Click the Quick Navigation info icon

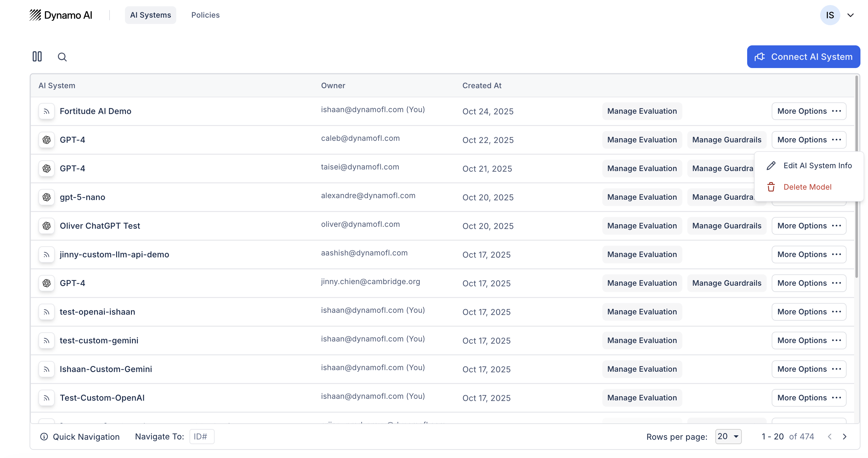[x=44, y=436]
